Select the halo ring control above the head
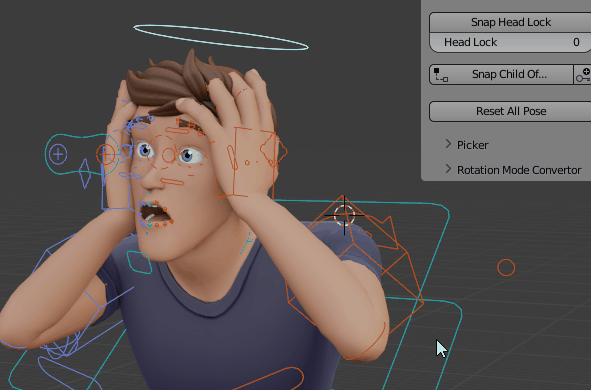 pyautogui.click(x=221, y=37)
